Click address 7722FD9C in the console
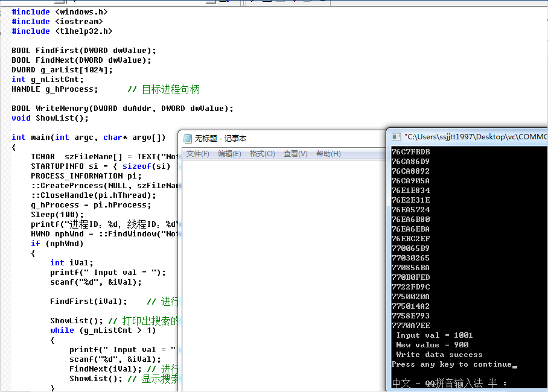 point(410,287)
